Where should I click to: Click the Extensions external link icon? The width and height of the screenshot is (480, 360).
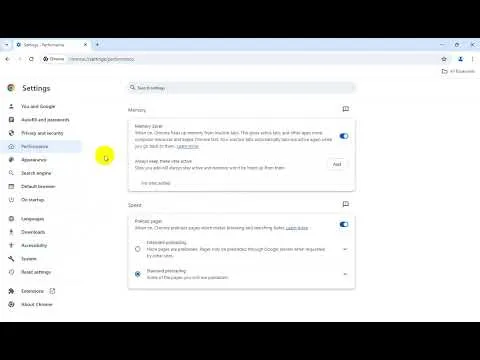click(52, 291)
